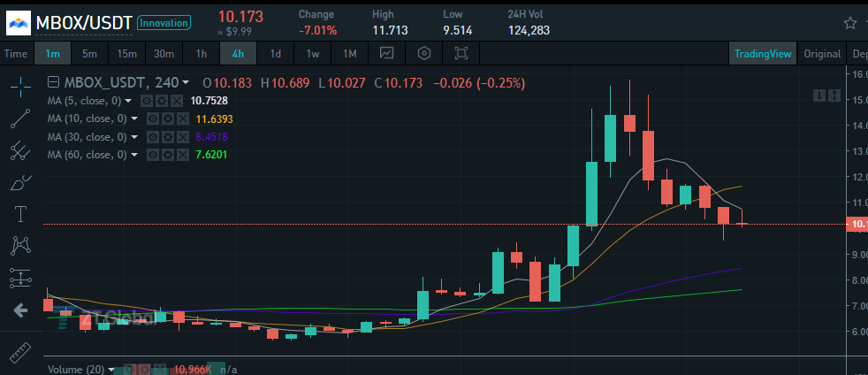
Task: Remove the MA (10, close, 0) indicator
Action: pyautogui.click(x=181, y=119)
